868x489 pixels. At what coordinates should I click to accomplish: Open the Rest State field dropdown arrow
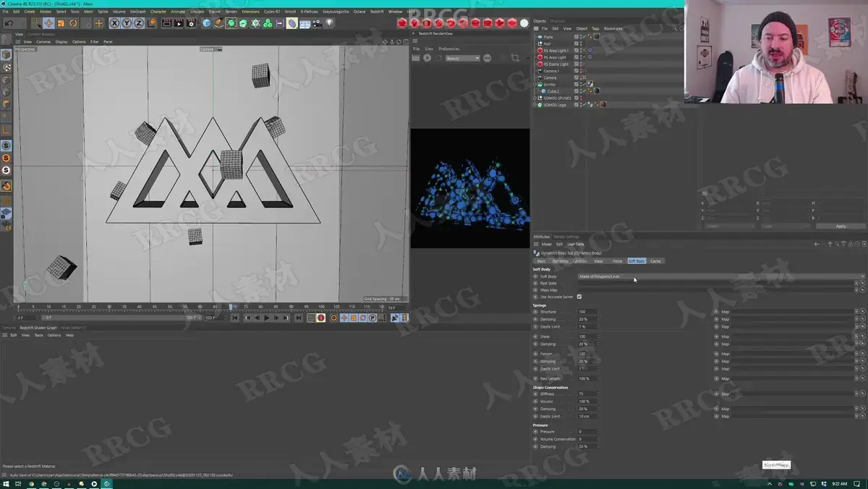click(856, 284)
